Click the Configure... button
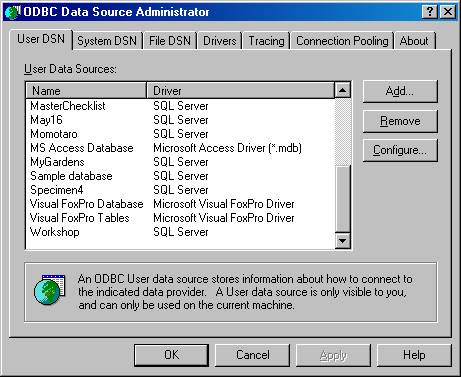Viewport: 461px width, 377px height. pyautogui.click(x=400, y=150)
